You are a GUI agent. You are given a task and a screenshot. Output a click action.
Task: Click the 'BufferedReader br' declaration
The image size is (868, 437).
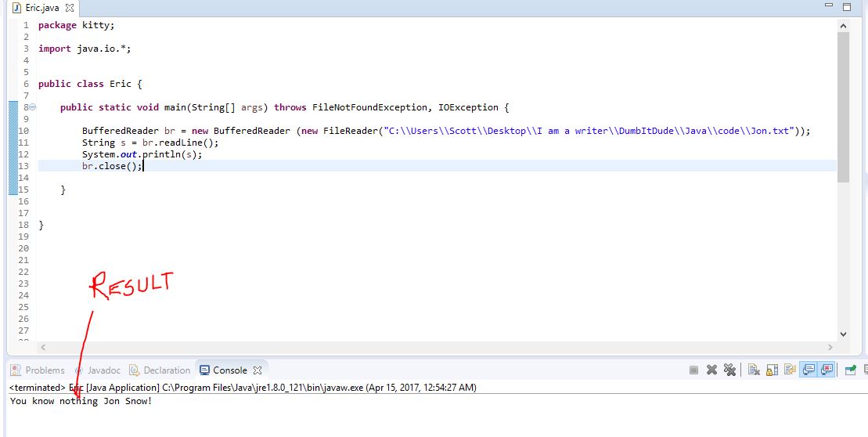tap(128, 131)
